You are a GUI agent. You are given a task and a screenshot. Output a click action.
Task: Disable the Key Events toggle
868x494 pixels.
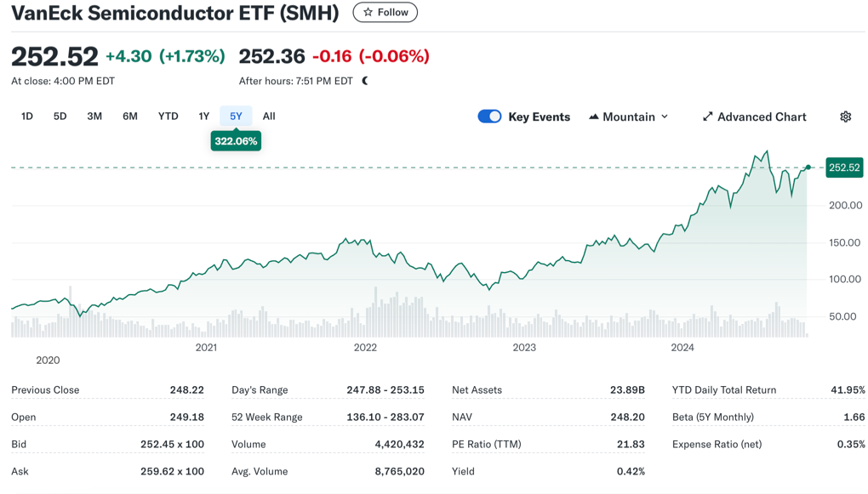coord(489,116)
